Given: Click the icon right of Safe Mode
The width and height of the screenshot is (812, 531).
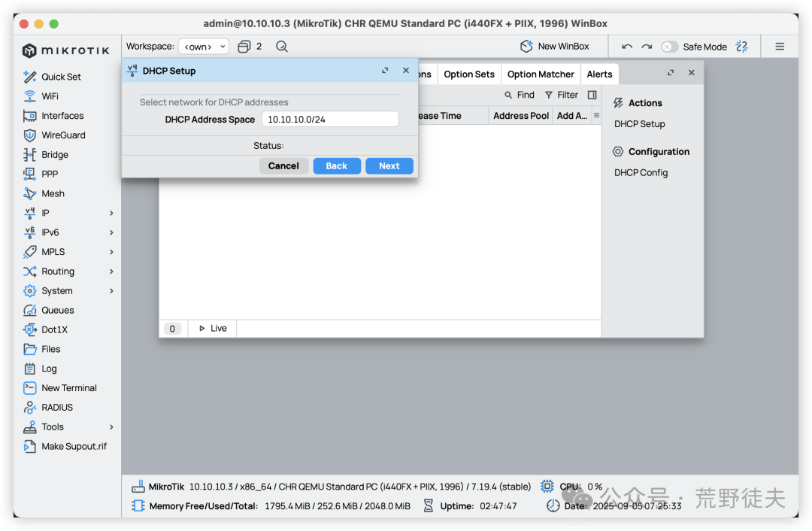Looking at the screenshot, I should (741, 47).
